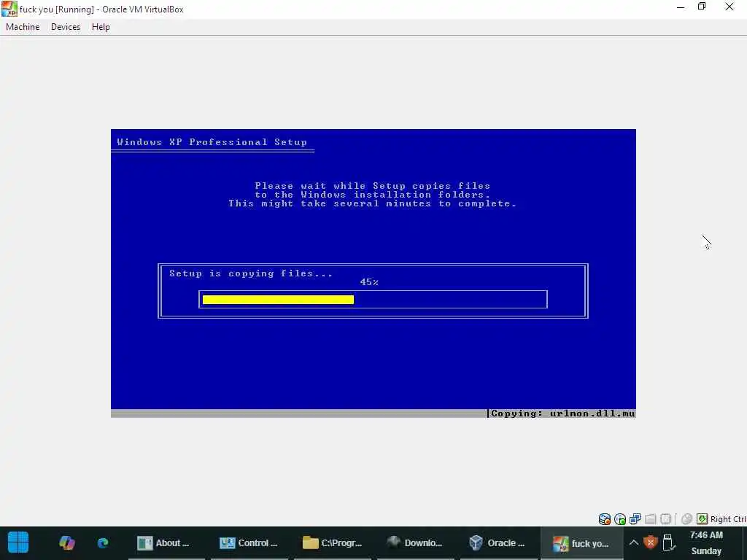Click the running VM taskbar button

581,542
